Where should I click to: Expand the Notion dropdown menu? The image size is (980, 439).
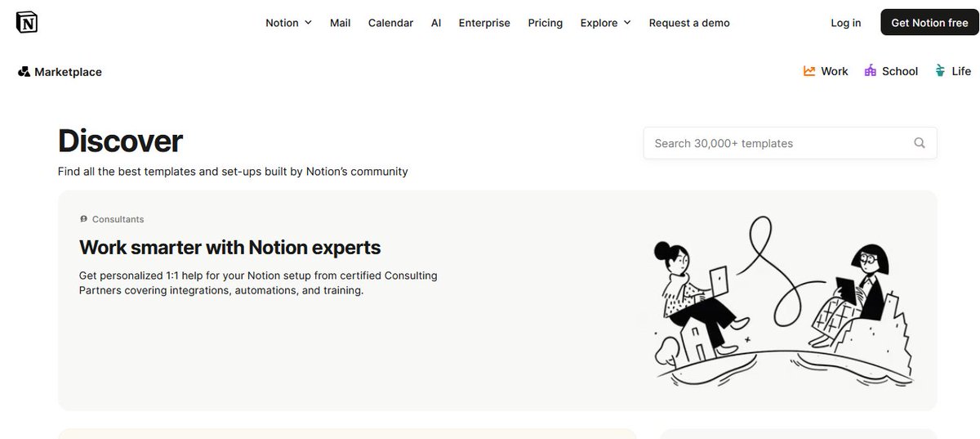(x=289, y=23)
